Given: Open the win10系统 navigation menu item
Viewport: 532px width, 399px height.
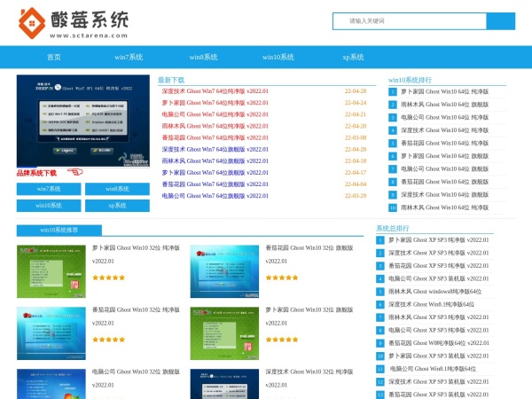Looking at the screenshot, I should pos(278,57).
